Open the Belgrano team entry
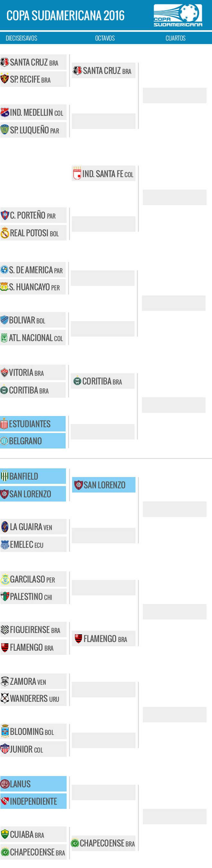Viewport: 212px width, 868px height. pos(33,441)
